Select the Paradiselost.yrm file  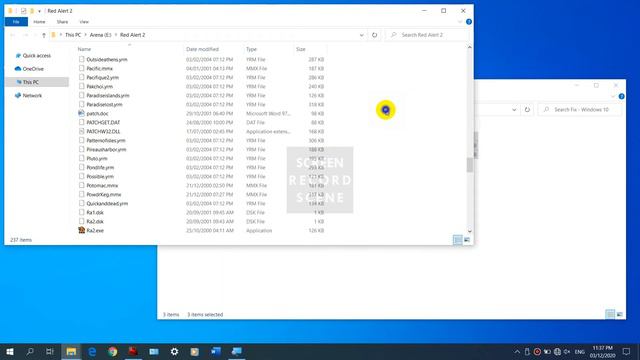(x=104, y=104)
